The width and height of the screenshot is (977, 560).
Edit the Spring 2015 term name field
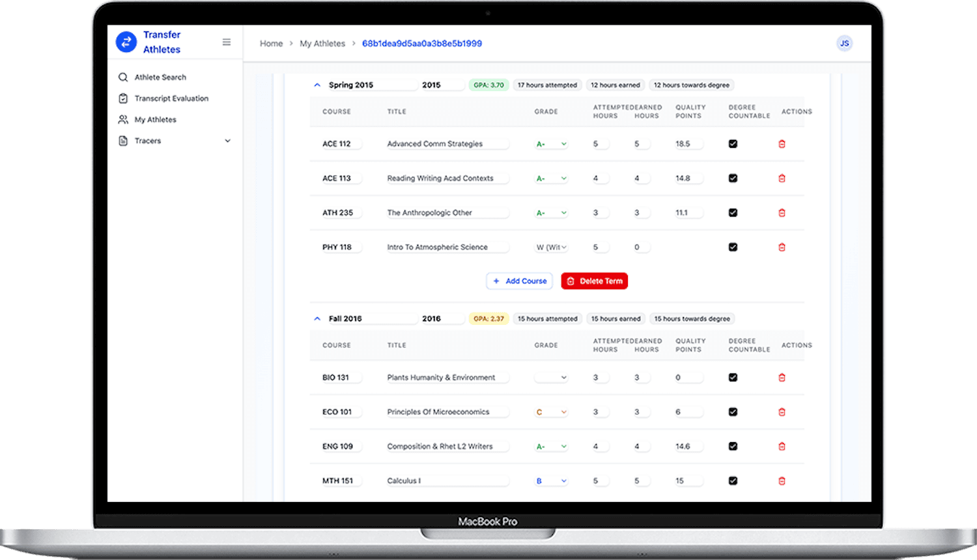point(372,85)
